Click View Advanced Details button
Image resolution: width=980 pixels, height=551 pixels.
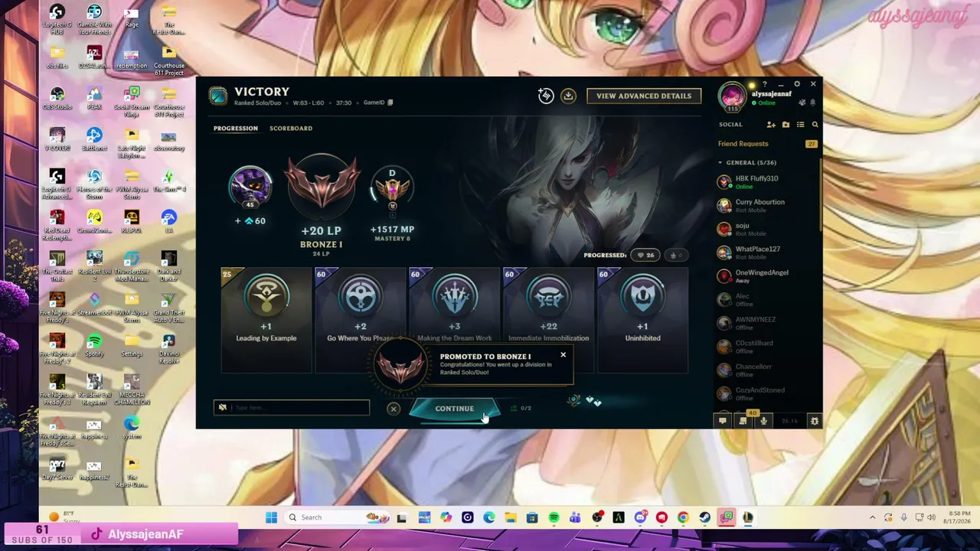[x=644, y=96]
